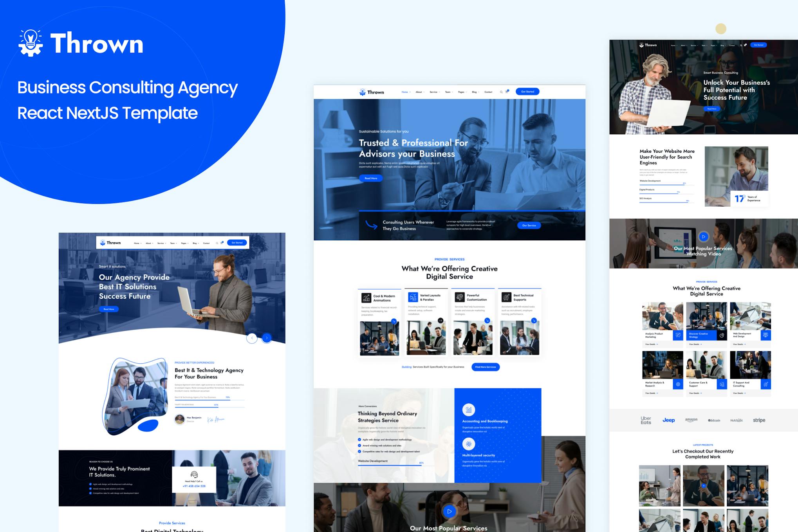Image resolution: width=798 pixels, height=532 pixels.
Task: Click the Jeep brand logo
Action: (x=668, y=420)
